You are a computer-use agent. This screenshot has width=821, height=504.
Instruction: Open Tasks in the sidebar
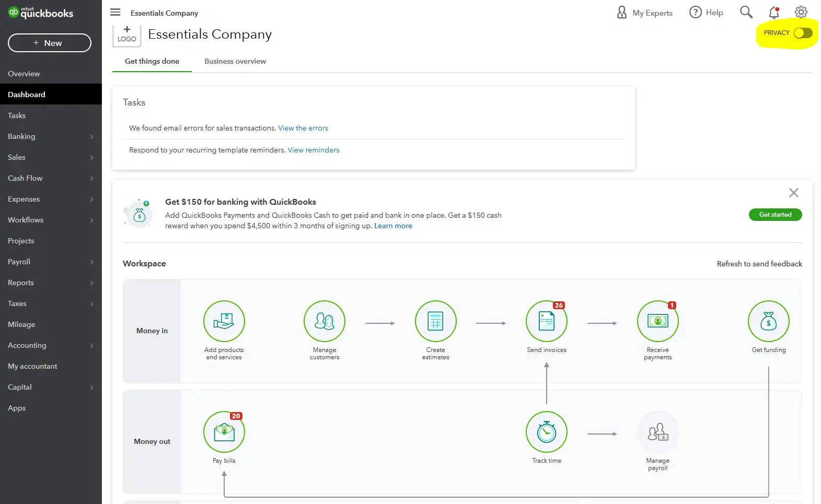51,115
